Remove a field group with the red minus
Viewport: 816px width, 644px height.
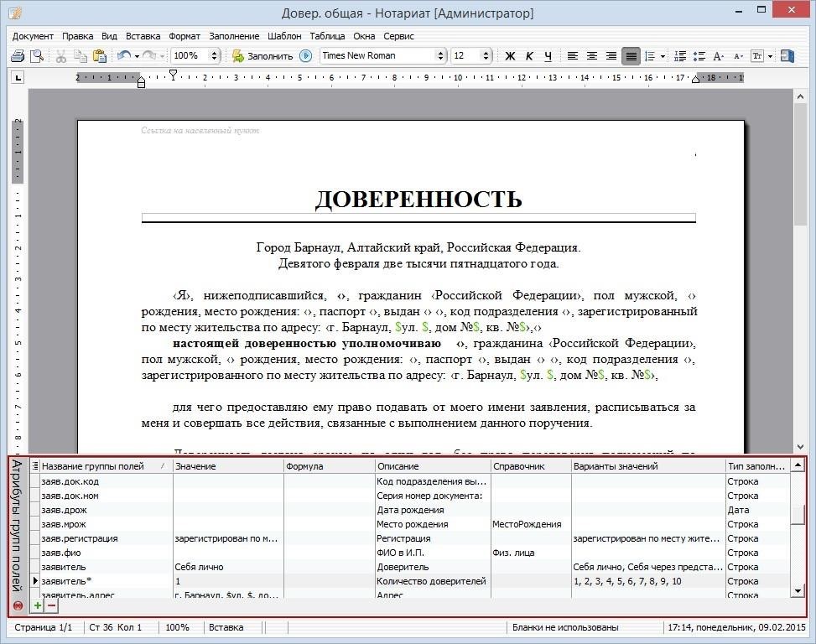tap(51, 605)
